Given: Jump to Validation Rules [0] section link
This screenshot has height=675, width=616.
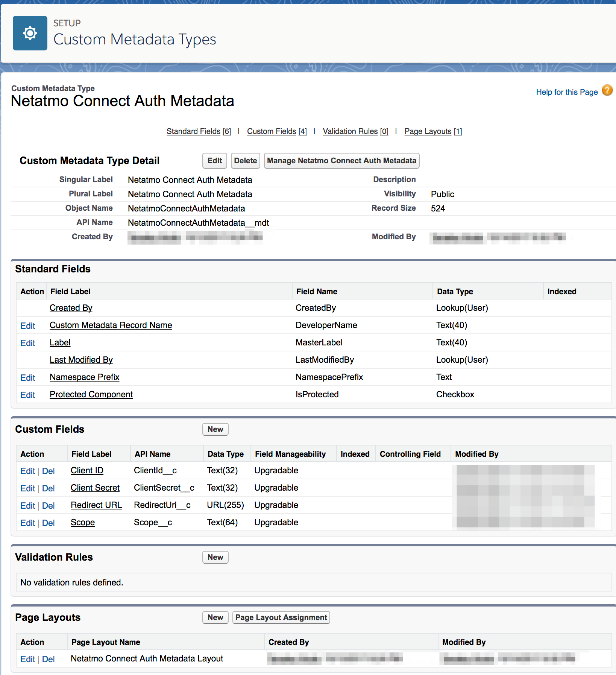Looking at the screenshot, I should point(355,131).
